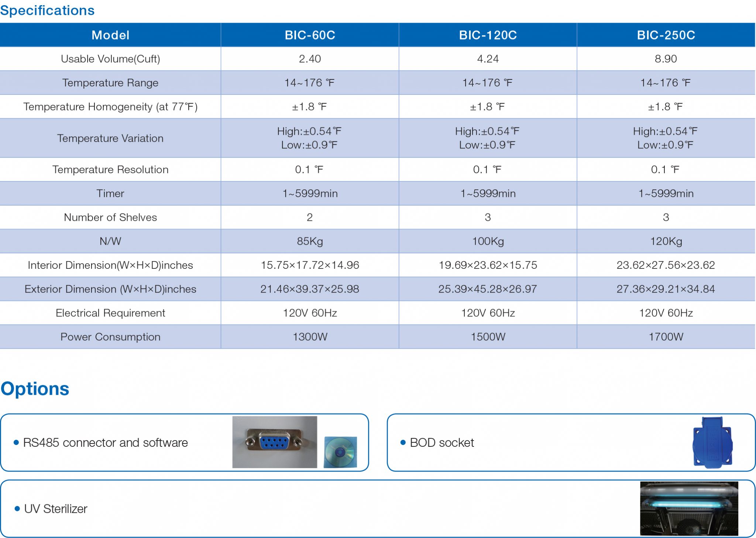
Task: Click the Power Consumption row header
Action: click(x=110, y=336)
